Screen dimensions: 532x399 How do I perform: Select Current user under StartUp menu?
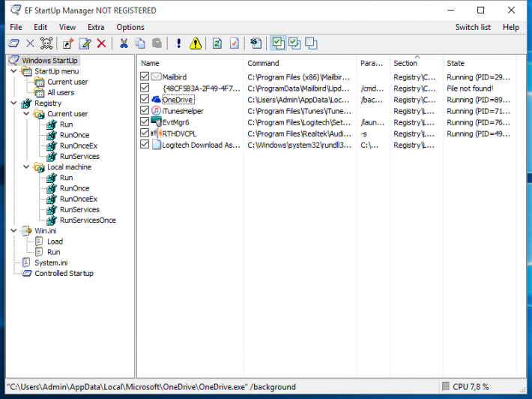click(67, 82)
